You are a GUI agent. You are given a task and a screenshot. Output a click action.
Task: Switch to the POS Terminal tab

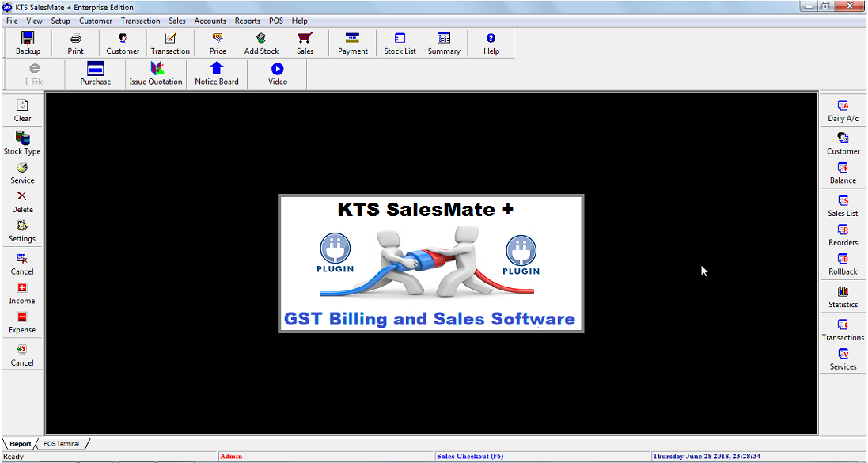pos(61,444)
